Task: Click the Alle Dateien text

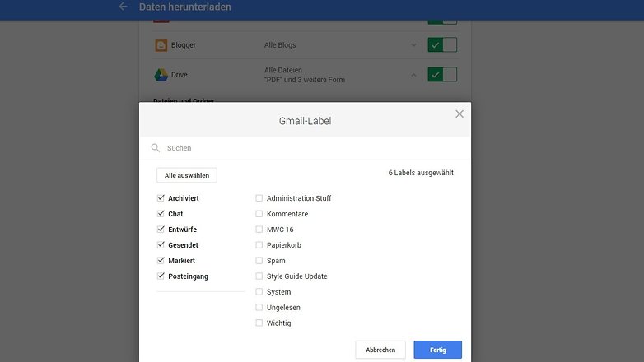Action: tap(283, 70)
